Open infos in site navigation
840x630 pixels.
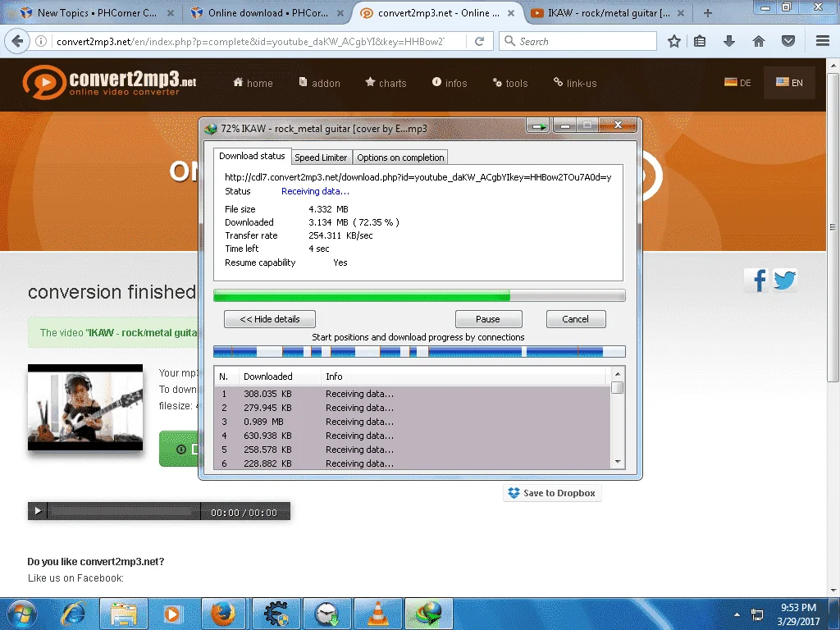pyautogui.click(x=450, y=83)
